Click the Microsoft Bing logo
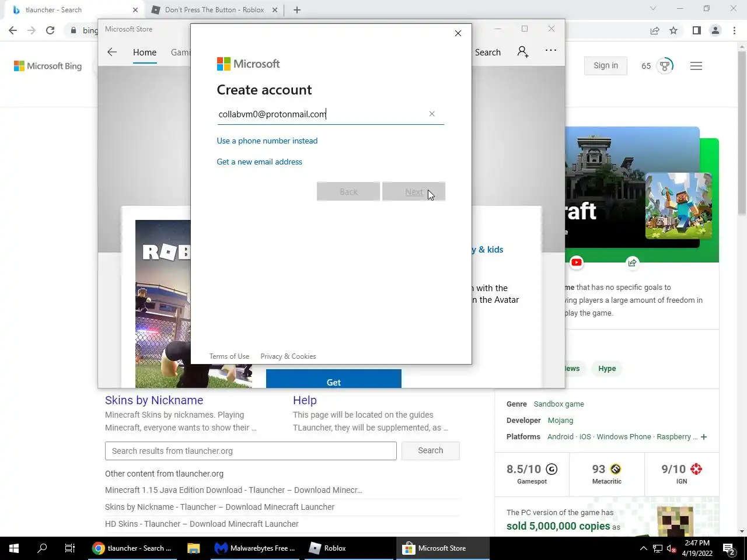 [48, 66]
